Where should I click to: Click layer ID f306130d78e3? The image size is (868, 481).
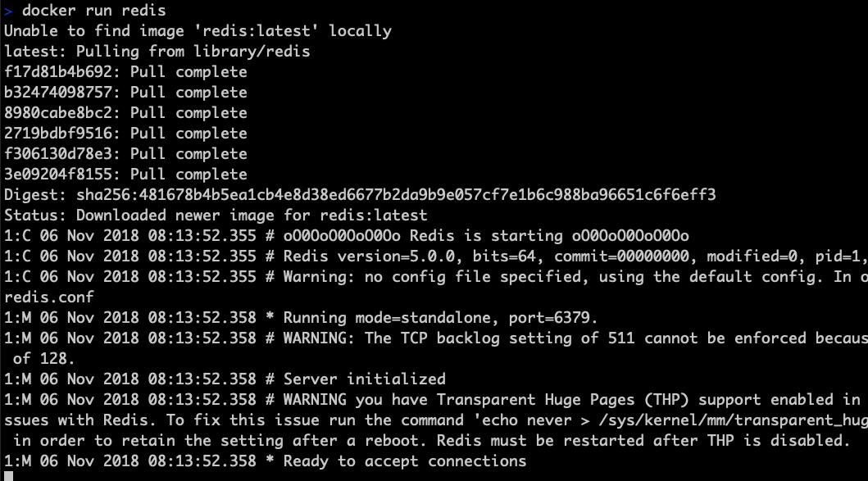58,154
